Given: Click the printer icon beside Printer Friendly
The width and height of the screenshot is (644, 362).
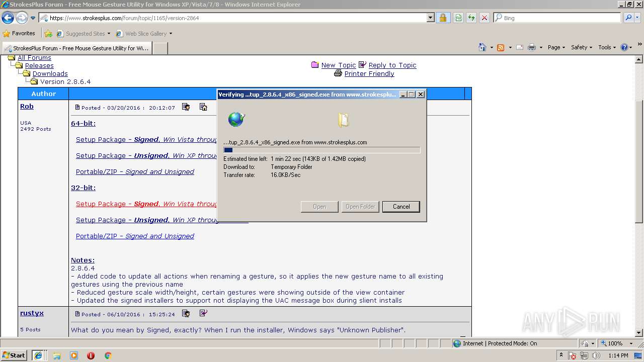Looking at the screenshot, I should click(x=338, y=73).
